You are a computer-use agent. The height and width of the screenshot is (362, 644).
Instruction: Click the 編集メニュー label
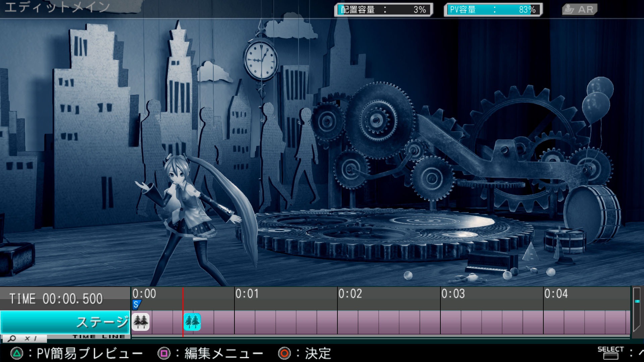click(223, 354)
